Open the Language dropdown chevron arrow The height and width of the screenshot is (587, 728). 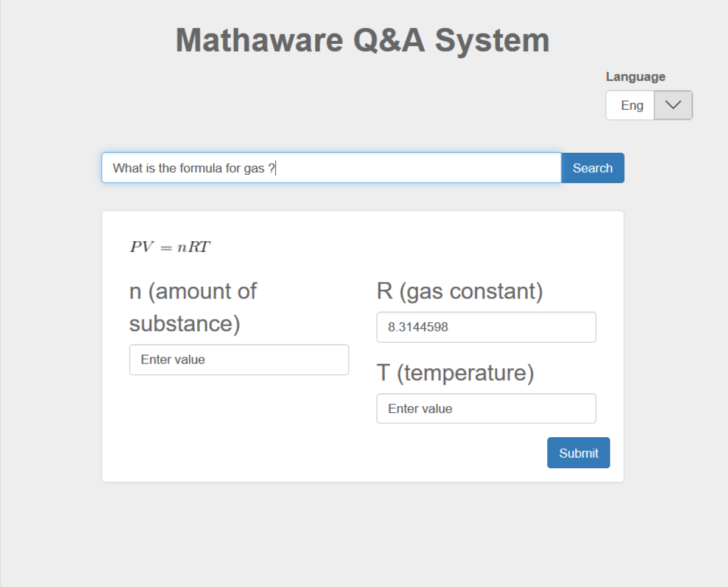pyautogui.click(x=673, y=105)
